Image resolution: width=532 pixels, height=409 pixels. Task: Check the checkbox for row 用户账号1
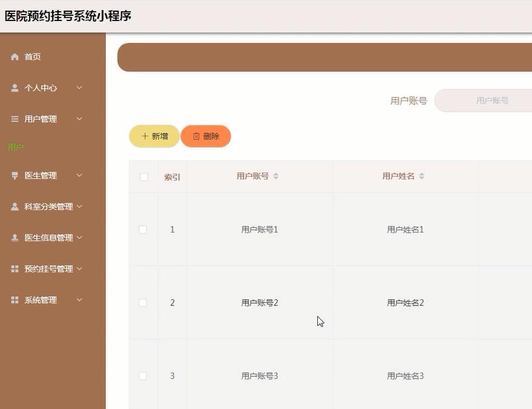pos(143,229)
